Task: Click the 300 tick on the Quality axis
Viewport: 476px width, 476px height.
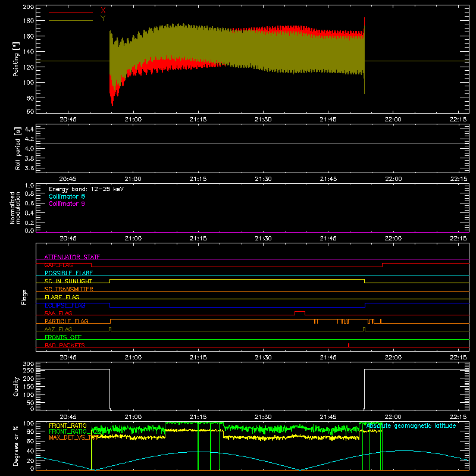Action: click(x=28, y=364)
